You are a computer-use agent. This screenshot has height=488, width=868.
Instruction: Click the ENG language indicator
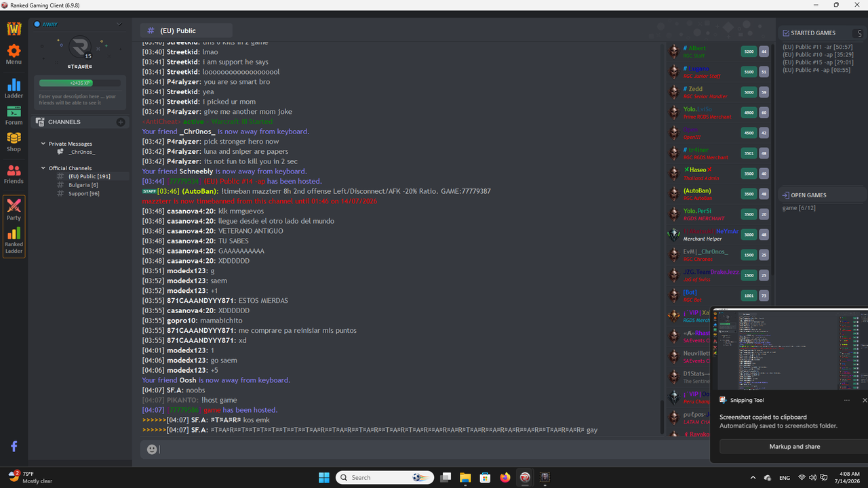785,478
